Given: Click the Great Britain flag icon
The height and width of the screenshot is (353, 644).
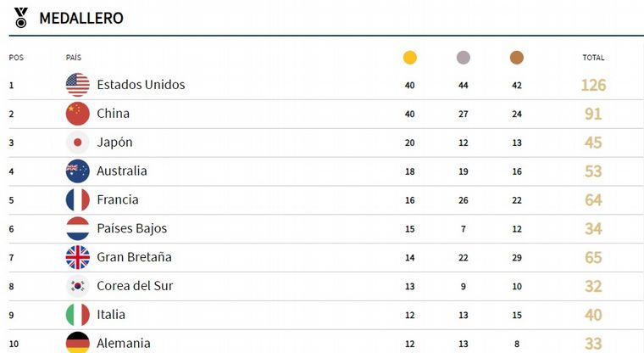Looking at the screenshot, I should point(78,257).
